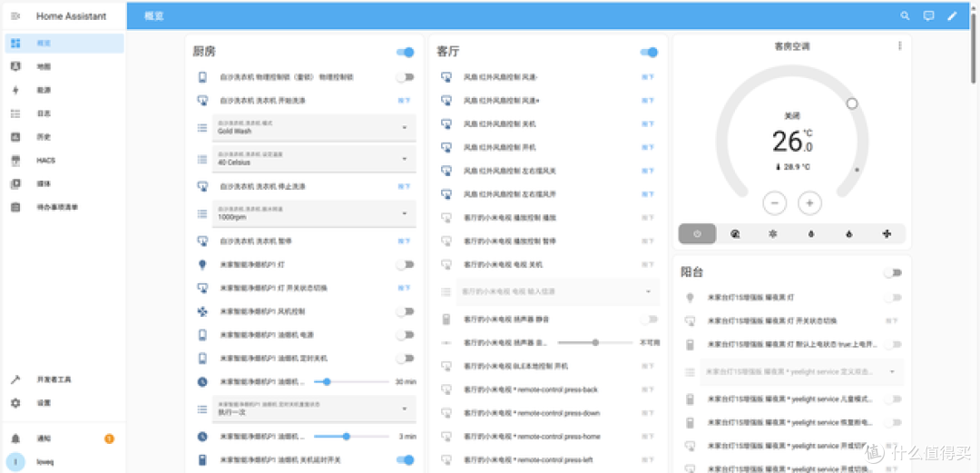Open 日志 in the sidebar

(64, 113)
